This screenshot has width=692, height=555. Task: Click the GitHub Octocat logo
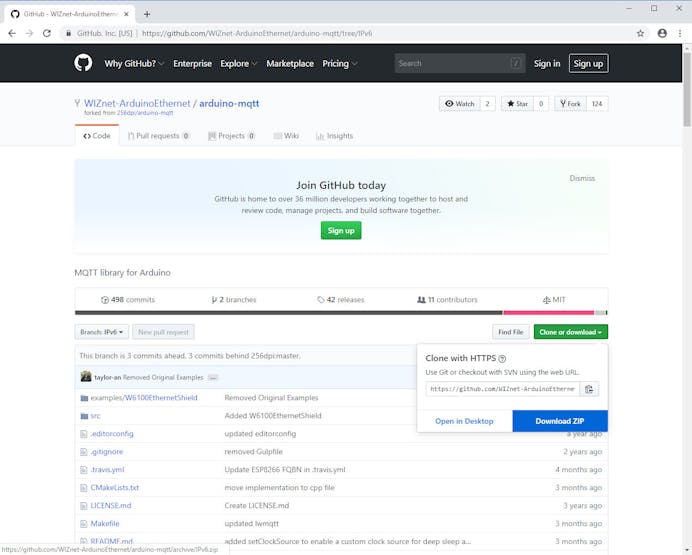click(83, 63)
